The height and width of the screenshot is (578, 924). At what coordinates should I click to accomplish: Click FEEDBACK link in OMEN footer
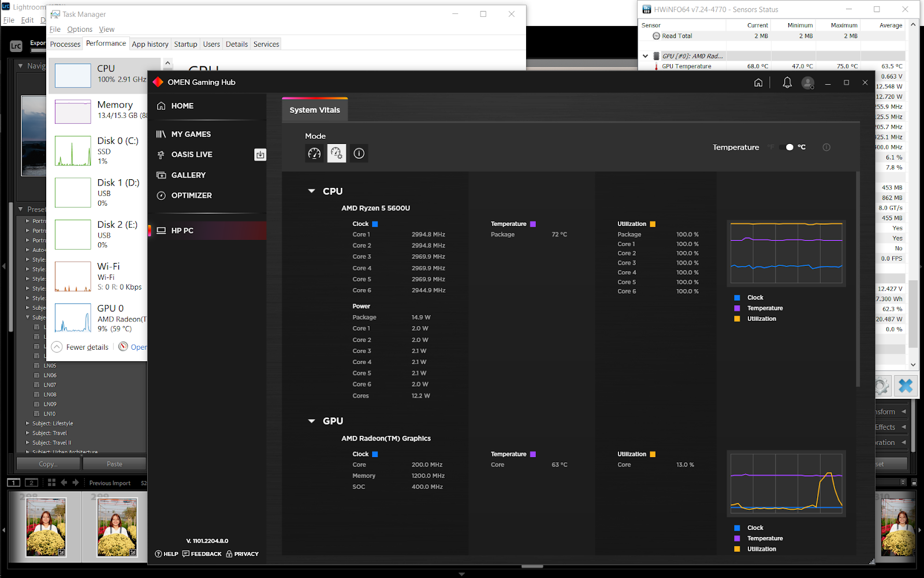(x=202, y=554)
